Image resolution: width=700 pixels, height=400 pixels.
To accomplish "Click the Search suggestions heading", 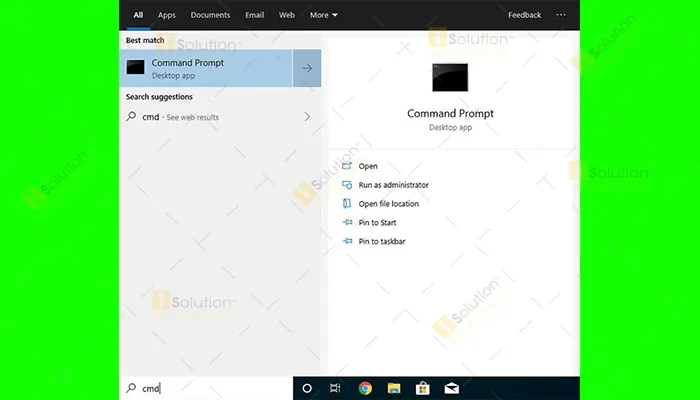I will click(x=159, y=97).
